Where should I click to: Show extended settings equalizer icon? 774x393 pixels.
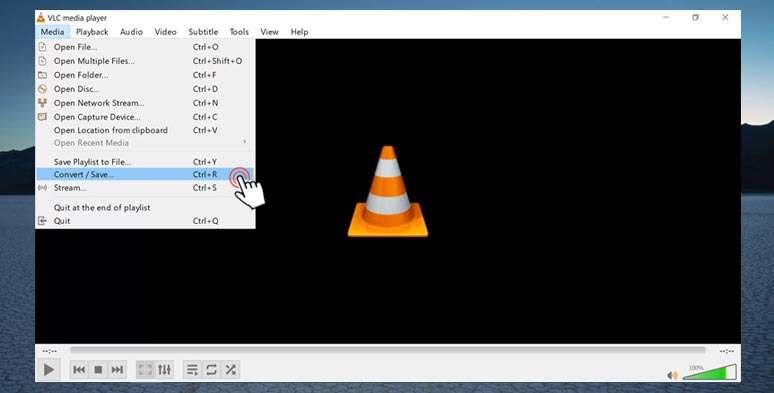click(x=164, y=369)
